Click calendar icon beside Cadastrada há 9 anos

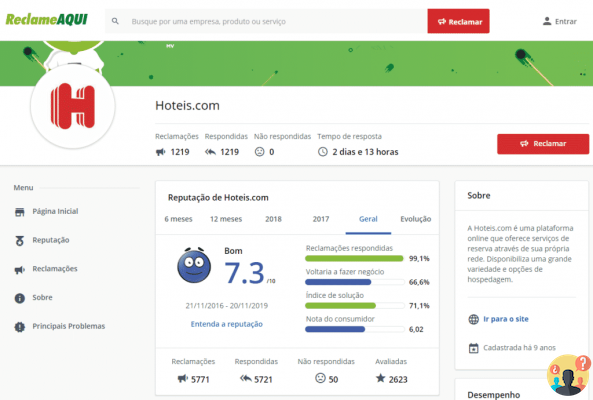[473, 348]
